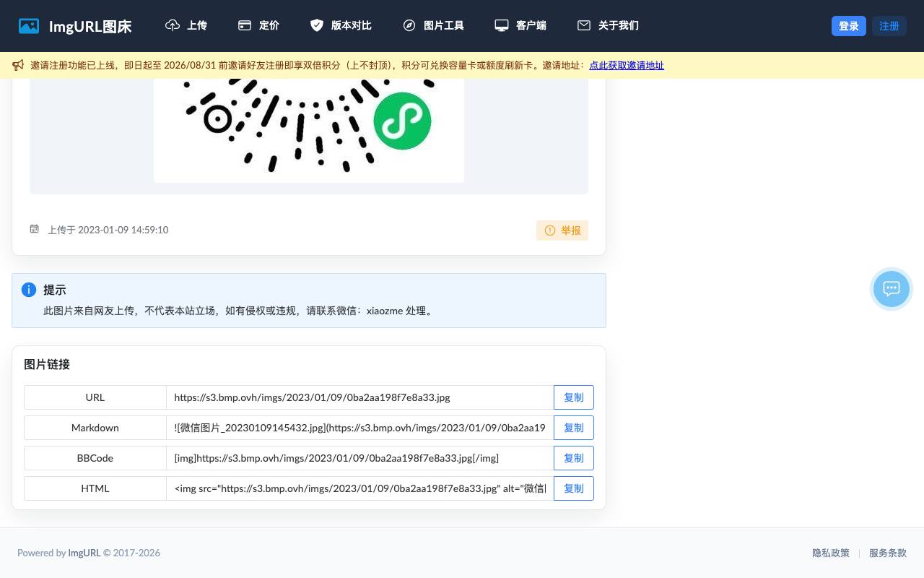Click the URL row label

coord(95,397)
